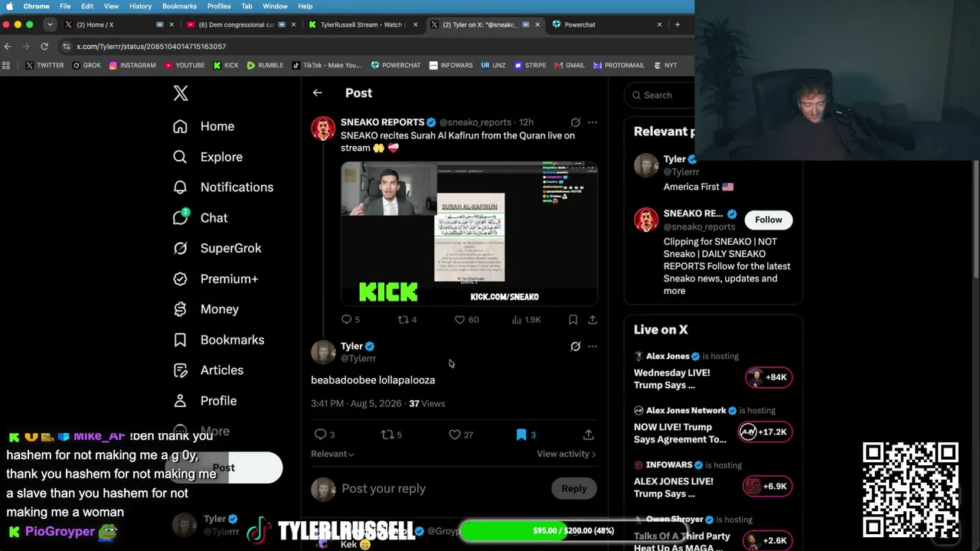Play the SNEAKO Kick video thumbnail
The height and width of the screenshot is (551, 980).
(469, 233)
